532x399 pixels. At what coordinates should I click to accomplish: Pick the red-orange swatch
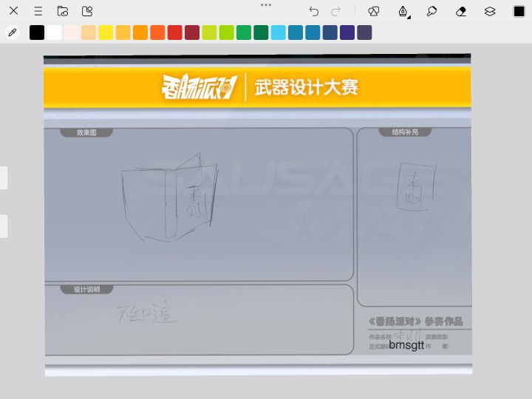point(158,33)
